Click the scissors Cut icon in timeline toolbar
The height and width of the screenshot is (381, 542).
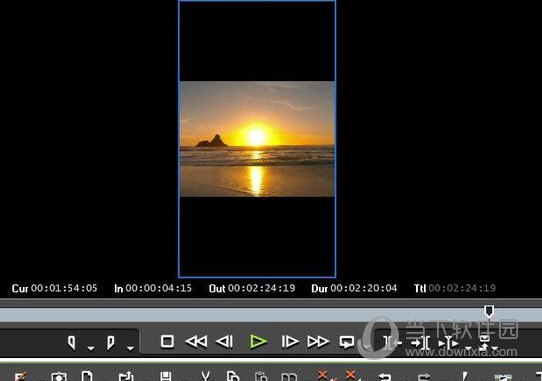[205, 376]
